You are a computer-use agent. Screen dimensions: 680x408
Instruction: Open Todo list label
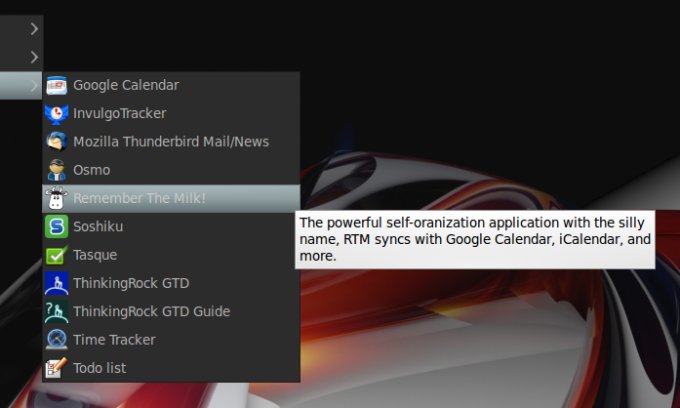(100, 368)
